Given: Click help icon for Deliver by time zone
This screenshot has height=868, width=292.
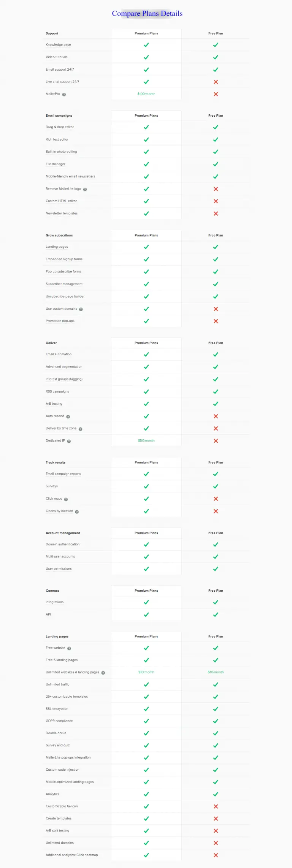Looking at the screenshot, I should (80, 429).
